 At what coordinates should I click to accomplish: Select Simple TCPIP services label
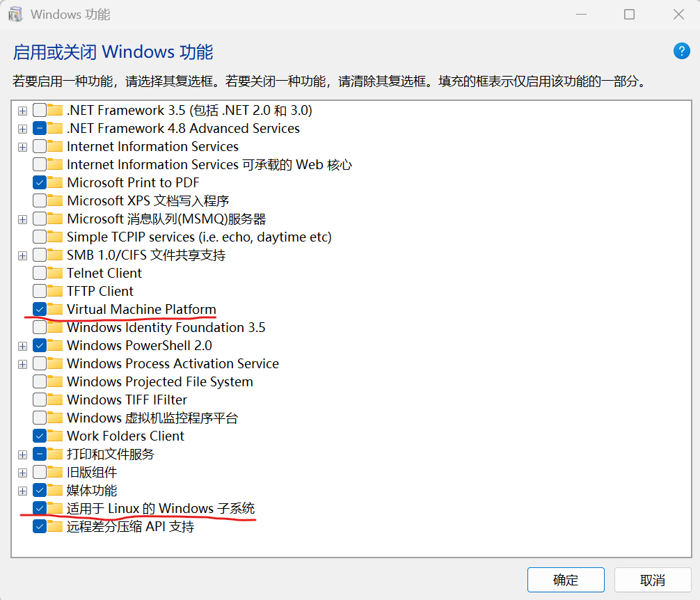pos(199,237)
